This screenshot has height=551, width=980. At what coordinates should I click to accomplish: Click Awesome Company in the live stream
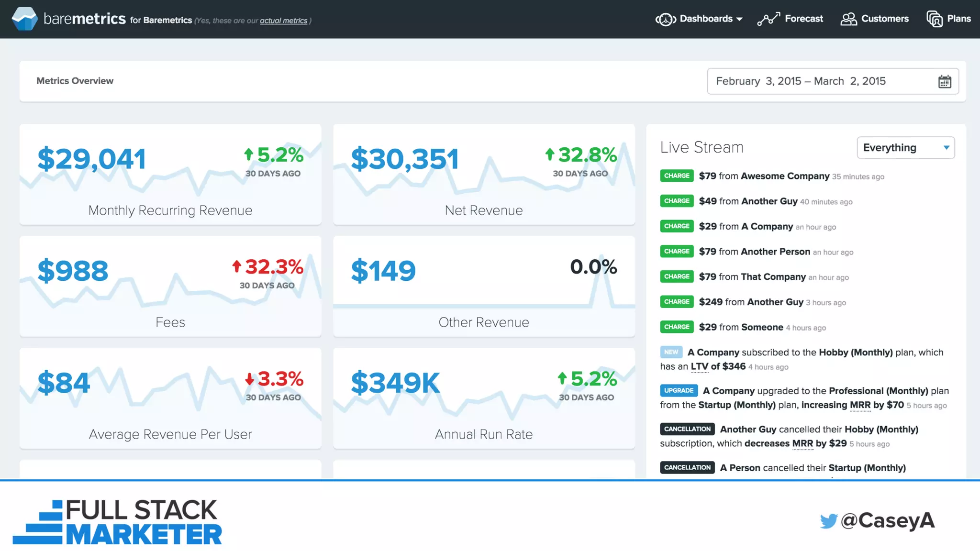[x=785, y=176]
